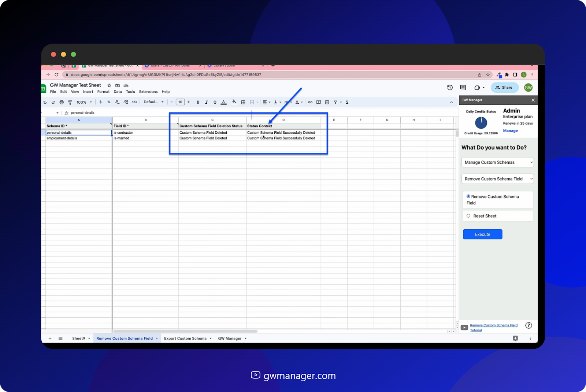Image resolution: width=586 pixels, height=392 pixels.
Task: Format as currency with dollar icon
Action: (100, 102)
